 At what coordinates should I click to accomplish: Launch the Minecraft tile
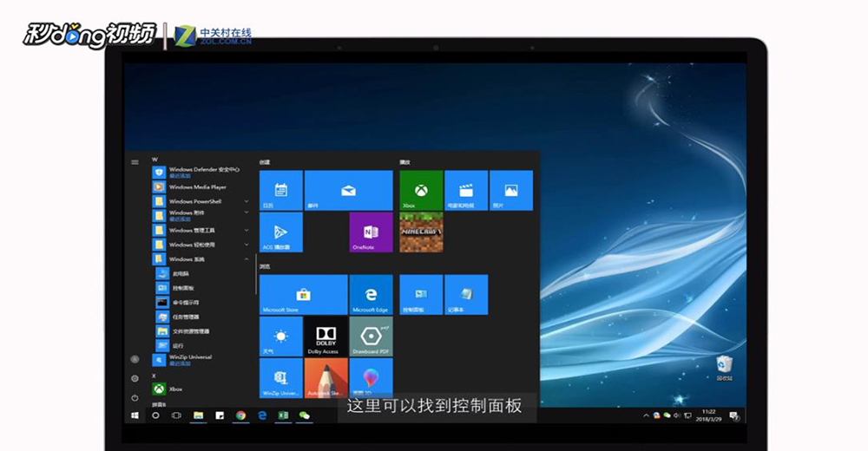pyautogui.click(x=421, y=232)
